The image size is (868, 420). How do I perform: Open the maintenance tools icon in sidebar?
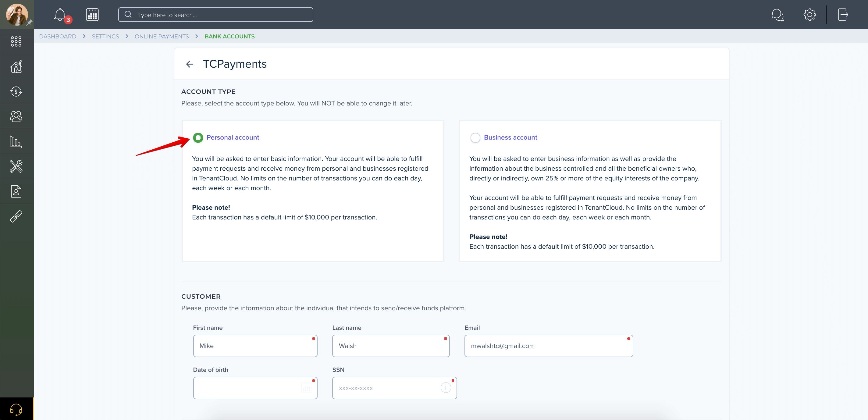click(16, 166)
